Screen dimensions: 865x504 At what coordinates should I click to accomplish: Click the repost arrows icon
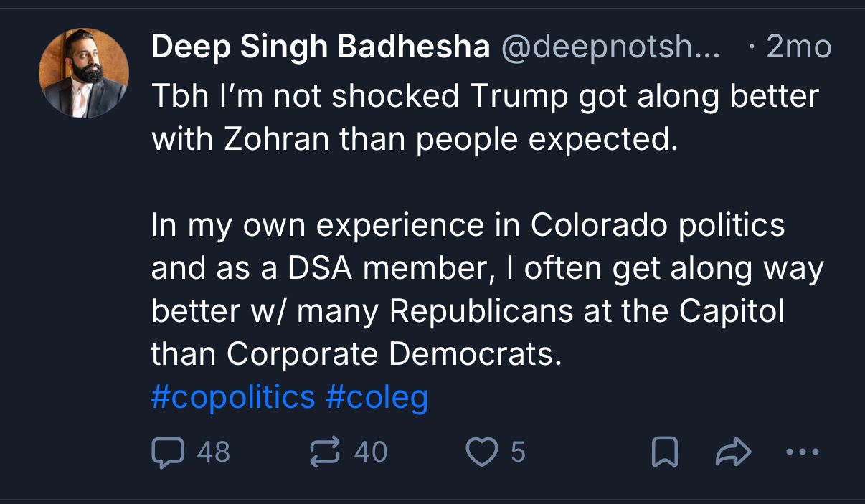click(x=324, y=452)
